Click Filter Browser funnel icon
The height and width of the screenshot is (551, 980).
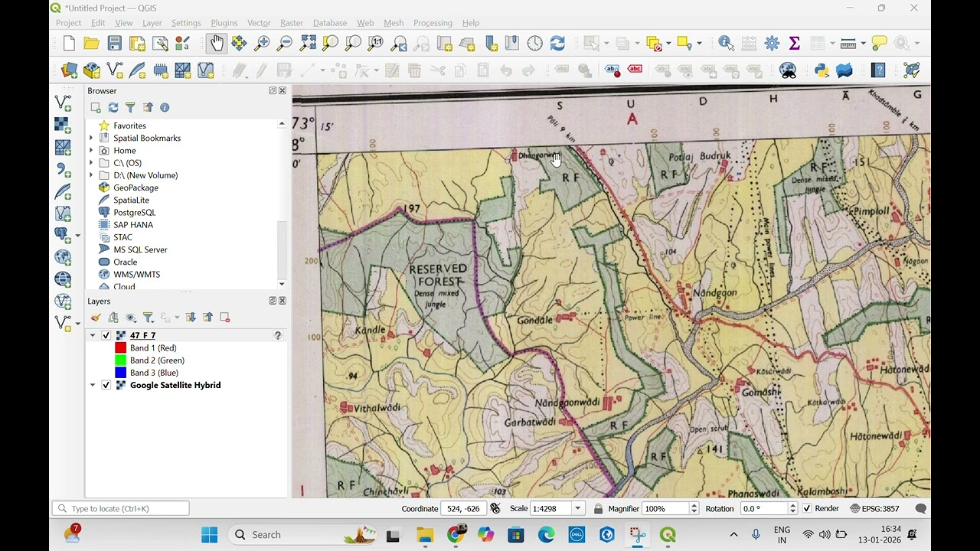(130, 108)
